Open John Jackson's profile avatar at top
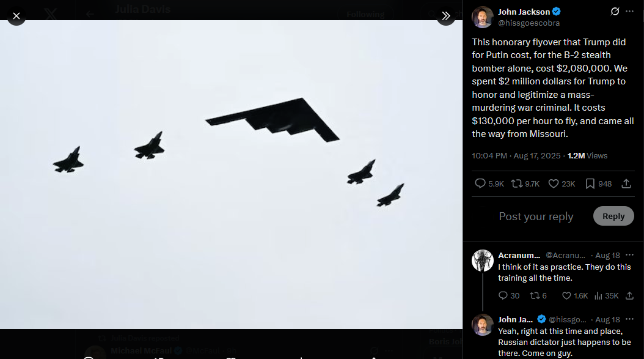Viewport: 644px width, 359px height. pos(482,17)
